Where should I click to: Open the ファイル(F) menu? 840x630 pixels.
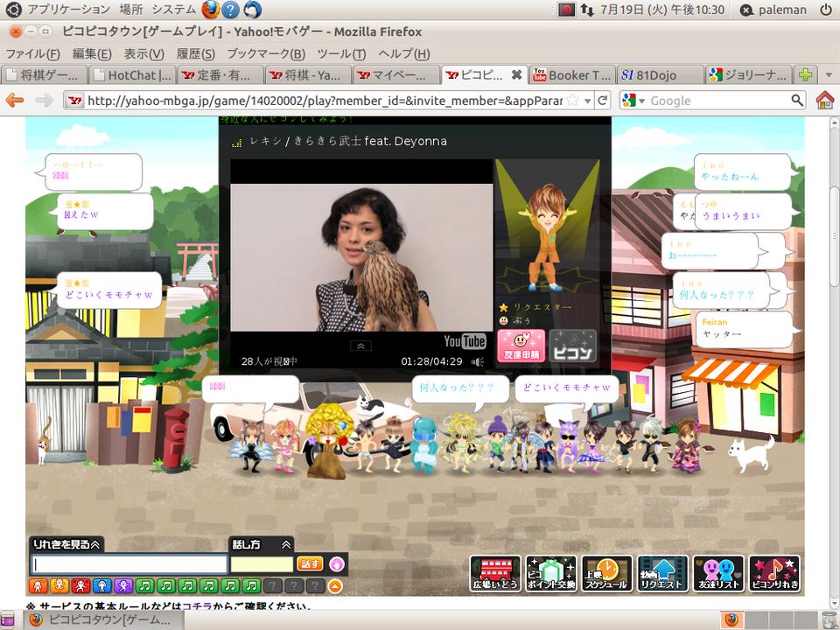coord(32,53)
